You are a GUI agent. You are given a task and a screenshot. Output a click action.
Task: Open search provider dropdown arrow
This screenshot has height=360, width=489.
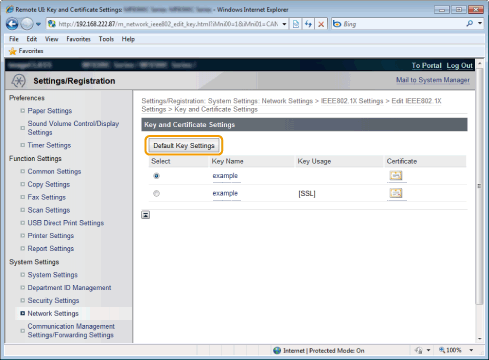coord(480,24)
